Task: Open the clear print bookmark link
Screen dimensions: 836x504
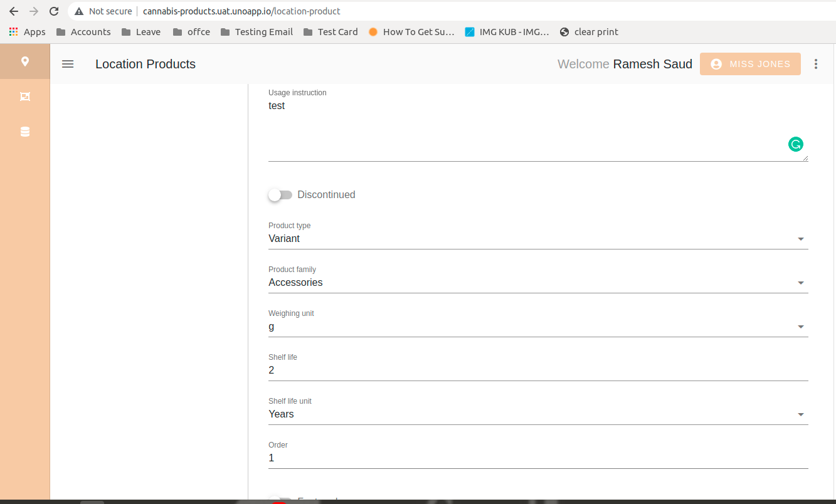Action: [589, 32]
